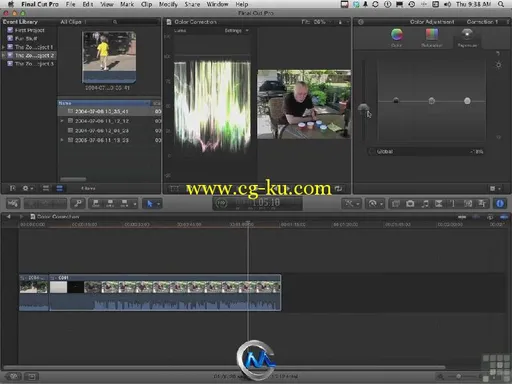Open the Color tab in Color Adjustment
This screenshot has width=512, height=384.
(x=397, y=37)
